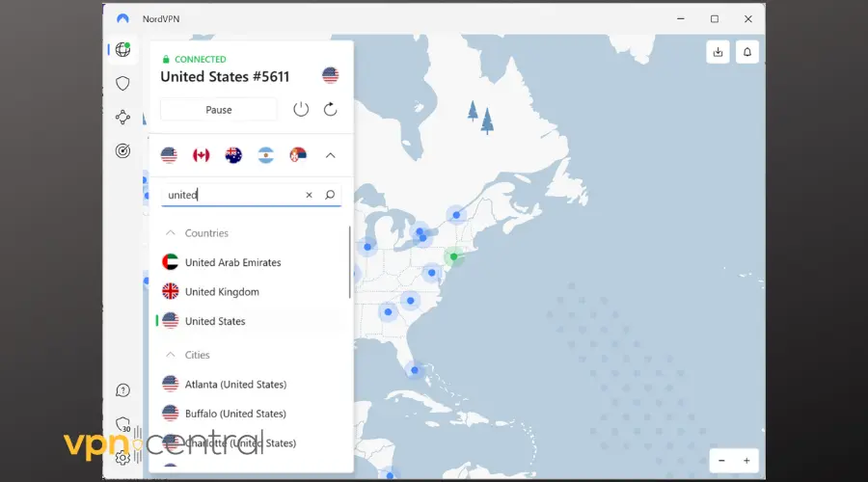Click the CONNECTED status label
The width and height of the screenshot is (868, 482).
coord(201,59)
